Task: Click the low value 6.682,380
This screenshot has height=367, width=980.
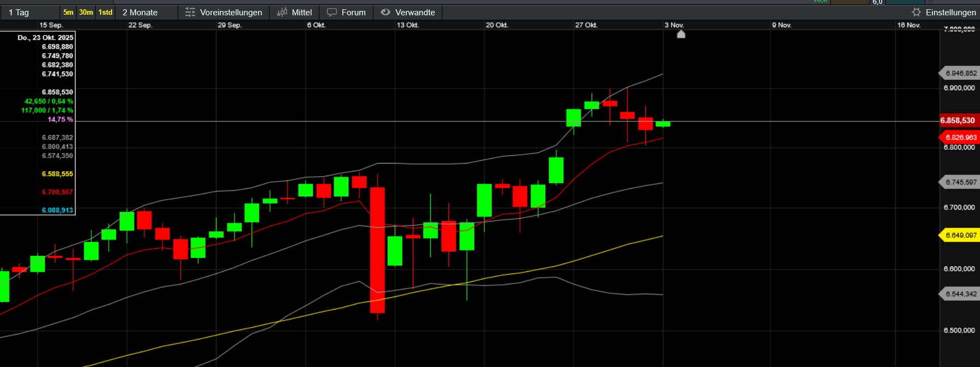Action: tap(57, 65)
